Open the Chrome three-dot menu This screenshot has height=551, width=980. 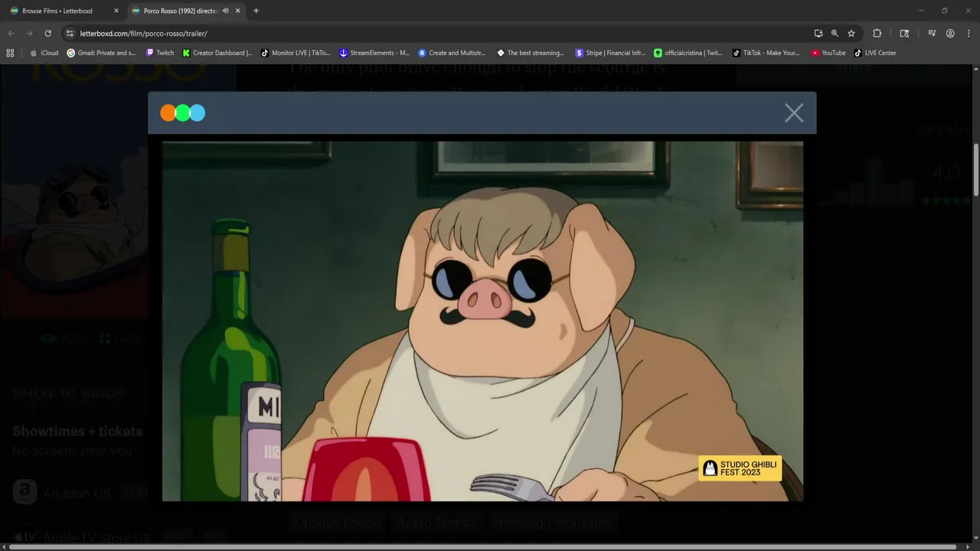click(969, 34)
